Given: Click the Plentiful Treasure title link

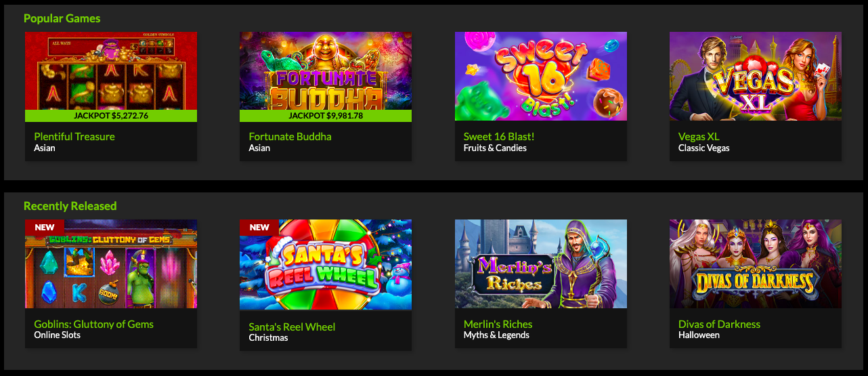Looking at the screenshot, I should pyautogui.click(x=74, y=136).
